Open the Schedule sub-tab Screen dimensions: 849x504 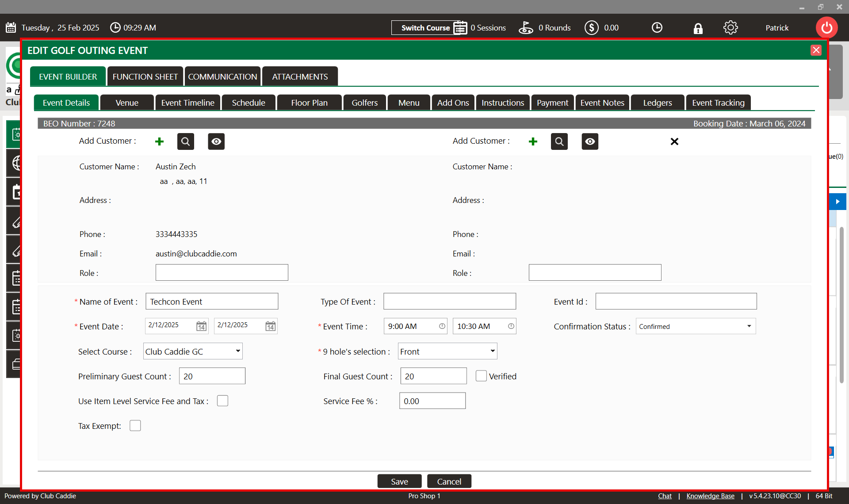pyautogui.click(x=249, y=103)
